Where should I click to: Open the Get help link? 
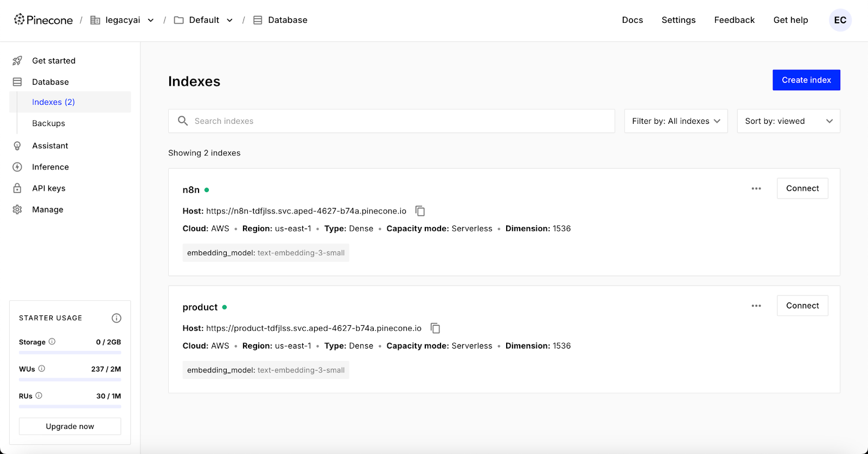[790, 20]
